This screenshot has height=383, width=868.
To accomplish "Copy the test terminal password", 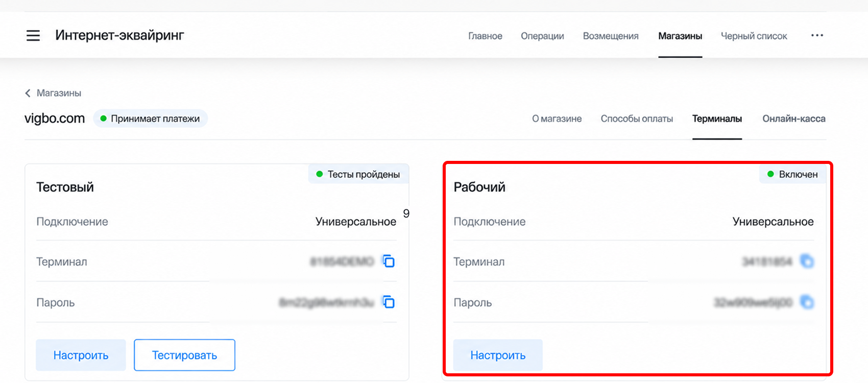I will (389, 302).
